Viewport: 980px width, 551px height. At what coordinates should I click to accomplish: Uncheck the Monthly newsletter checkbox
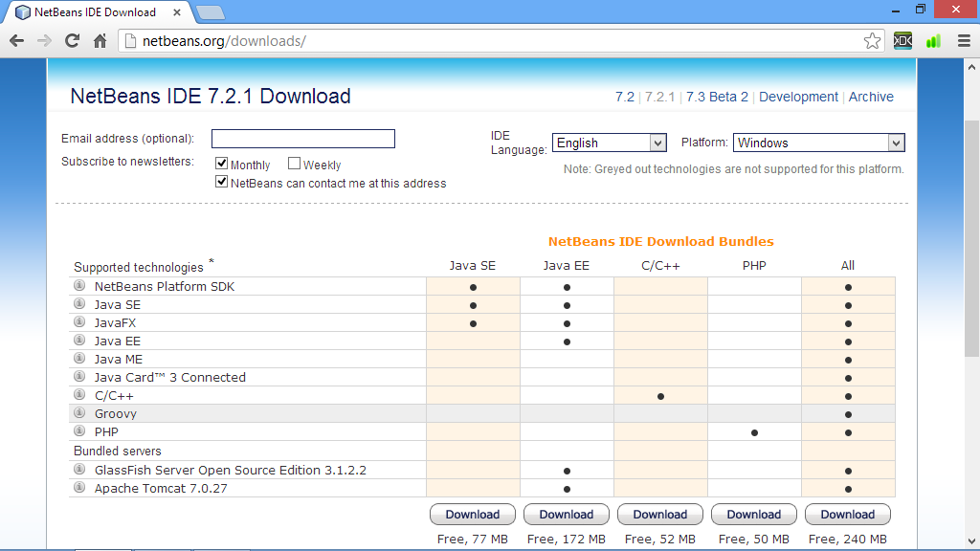click(221, 163)
